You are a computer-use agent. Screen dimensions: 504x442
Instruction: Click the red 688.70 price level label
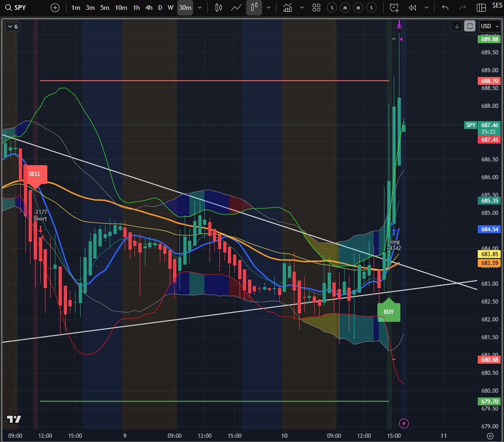click(x=489, y=81)
